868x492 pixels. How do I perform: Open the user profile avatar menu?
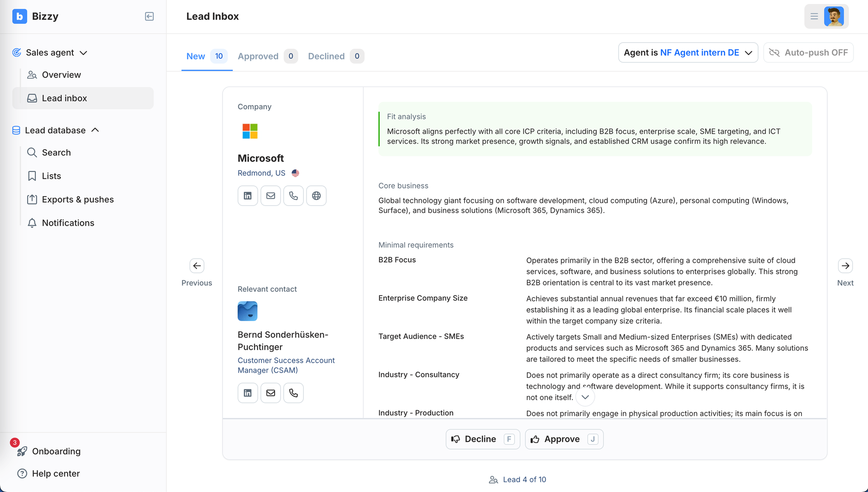(x=834, y=16)
